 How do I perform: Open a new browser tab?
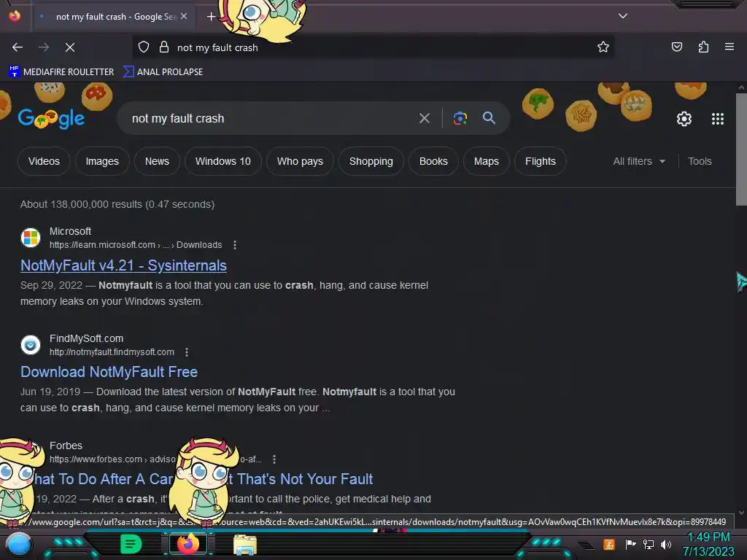(x=211, y=17)
